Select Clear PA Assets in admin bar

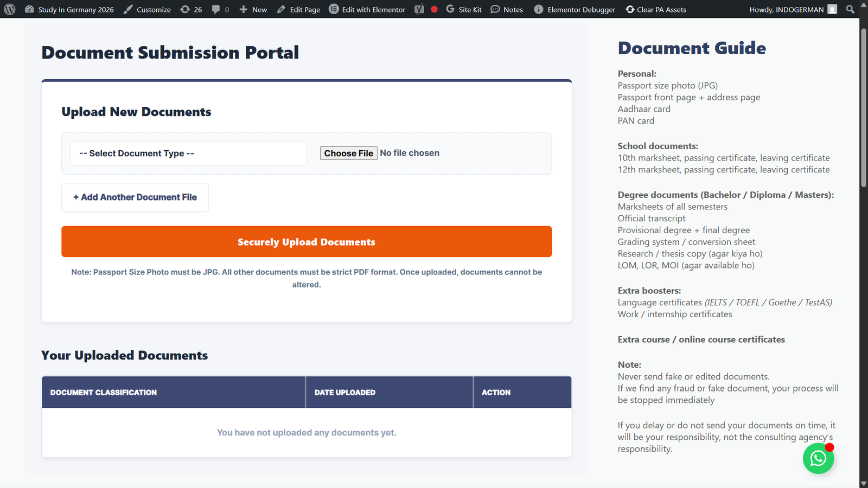[656, 9]
